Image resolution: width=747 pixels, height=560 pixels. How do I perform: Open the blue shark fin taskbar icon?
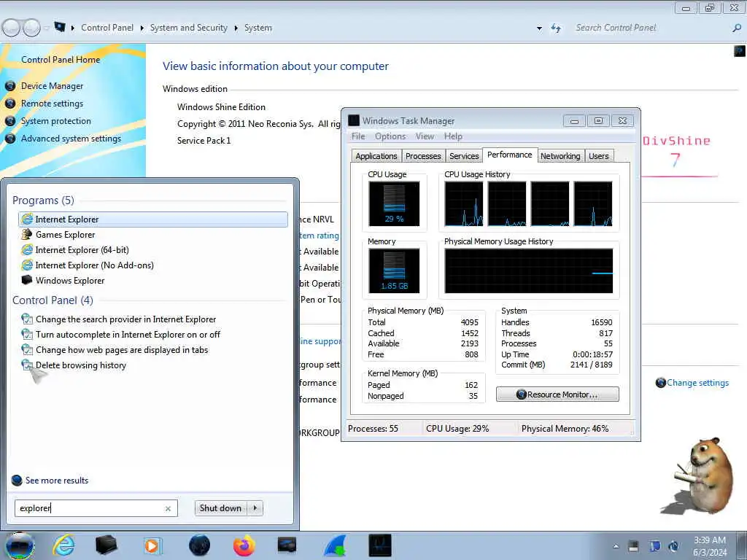334,545
